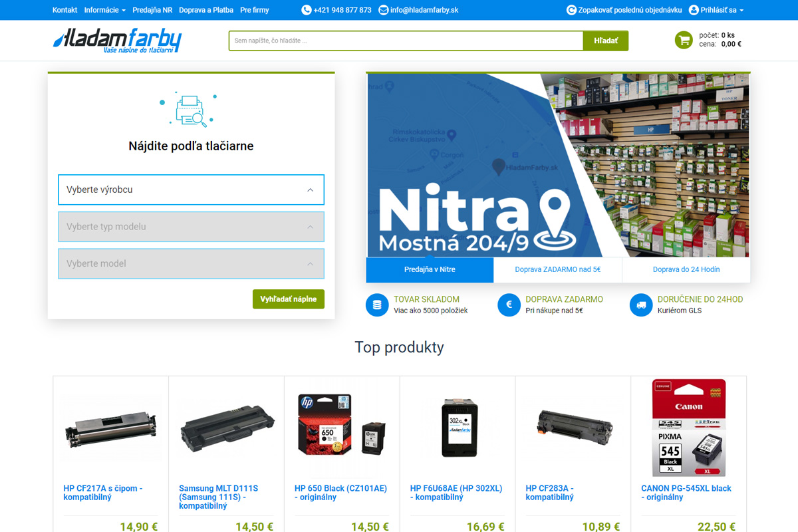Open the Kontakt menu item

click(65, 10)
